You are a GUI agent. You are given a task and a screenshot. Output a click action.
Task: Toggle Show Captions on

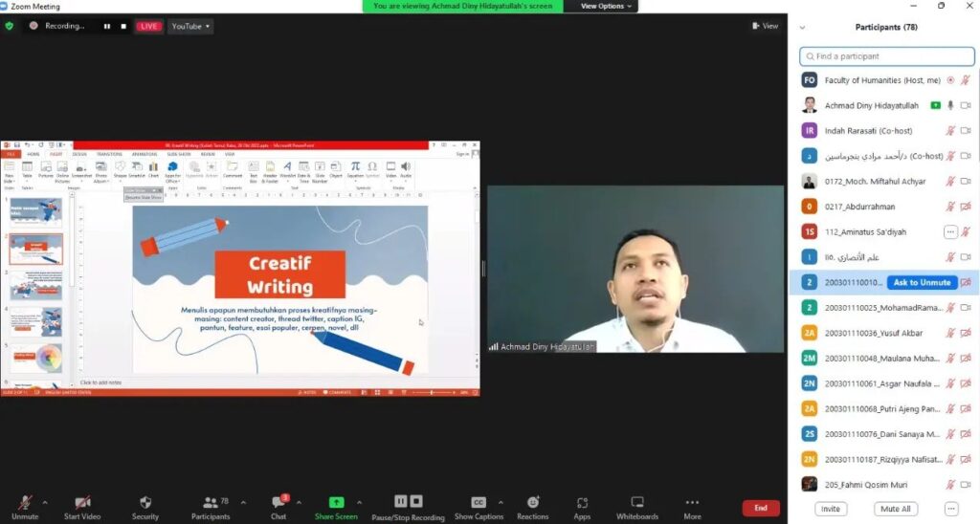coord(478,503)
